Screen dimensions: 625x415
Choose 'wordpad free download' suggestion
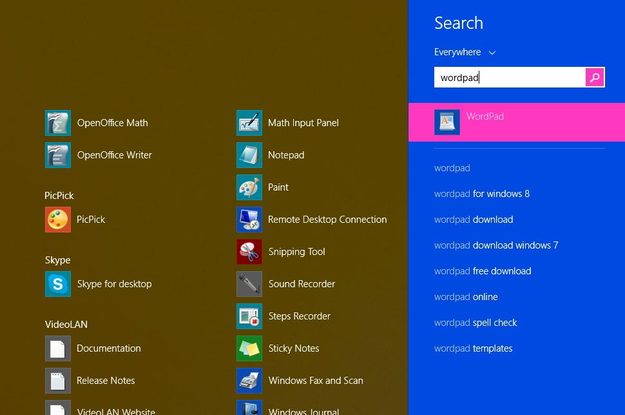click(482, 271)
